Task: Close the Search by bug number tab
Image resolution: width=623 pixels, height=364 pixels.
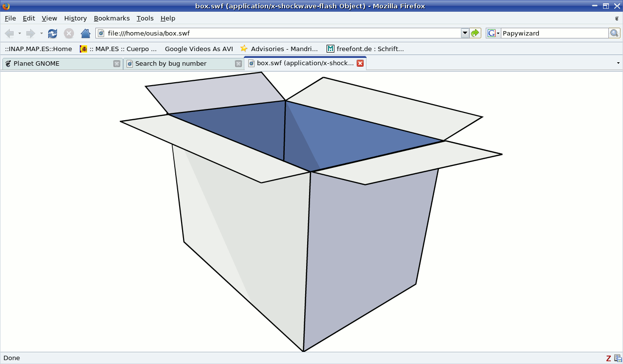Action: (238, 64)
